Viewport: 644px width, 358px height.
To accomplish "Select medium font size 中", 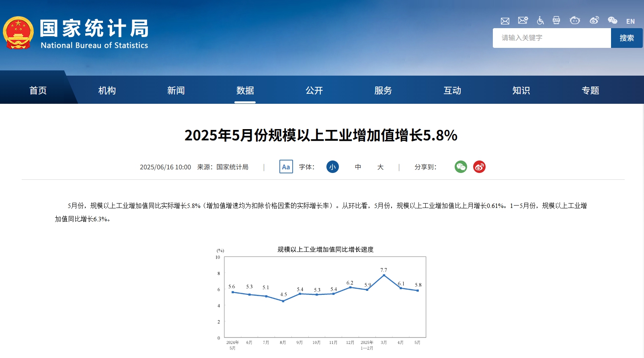I will pos(358,167).
